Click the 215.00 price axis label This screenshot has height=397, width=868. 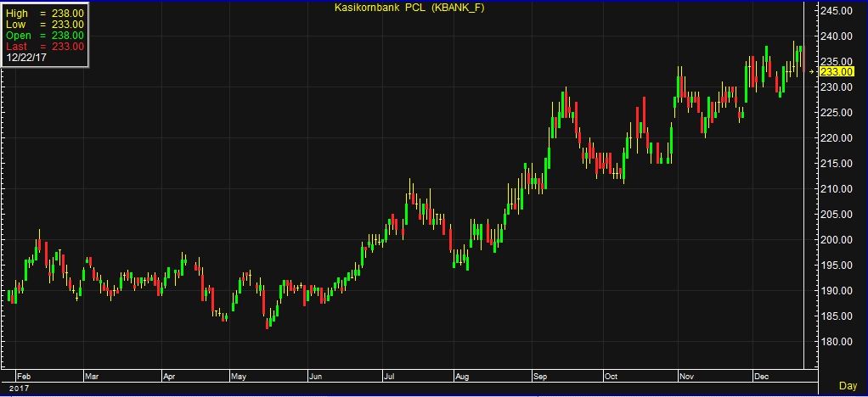click(x=837, y=164)
